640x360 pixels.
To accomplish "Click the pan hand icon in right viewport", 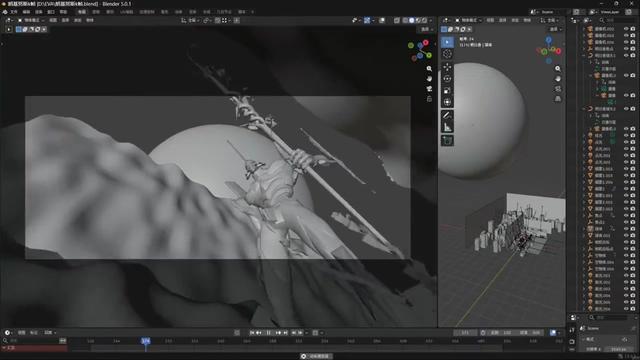I will [558, 79].
